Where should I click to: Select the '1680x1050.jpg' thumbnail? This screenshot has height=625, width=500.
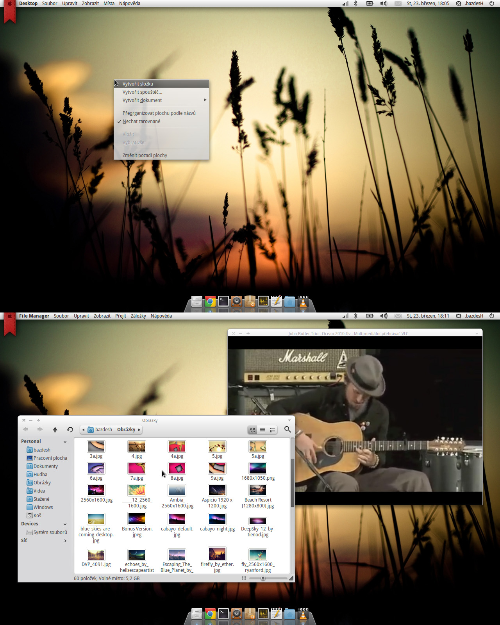click(258, 471)
